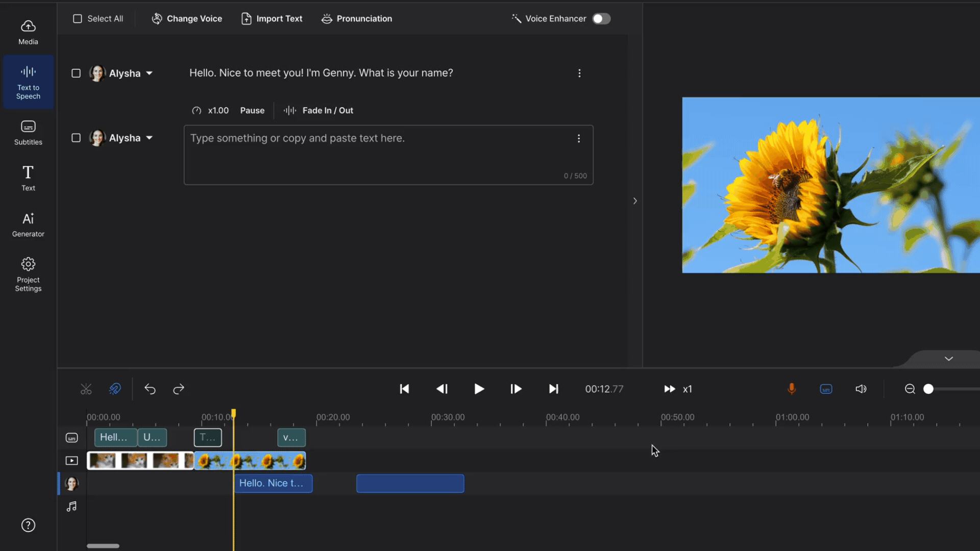Play the video
This screenshot has width=980, height=551.
point(479,389)
